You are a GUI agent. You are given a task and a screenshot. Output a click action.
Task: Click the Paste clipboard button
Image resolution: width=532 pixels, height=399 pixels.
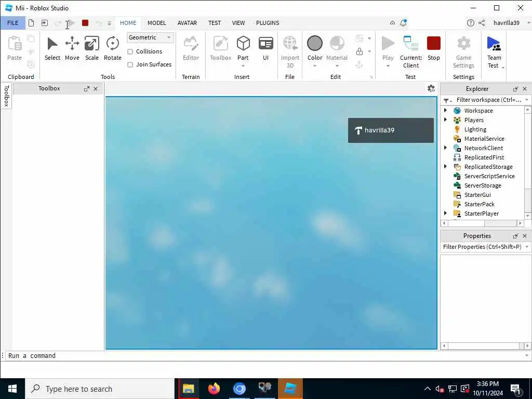(15, 48)
